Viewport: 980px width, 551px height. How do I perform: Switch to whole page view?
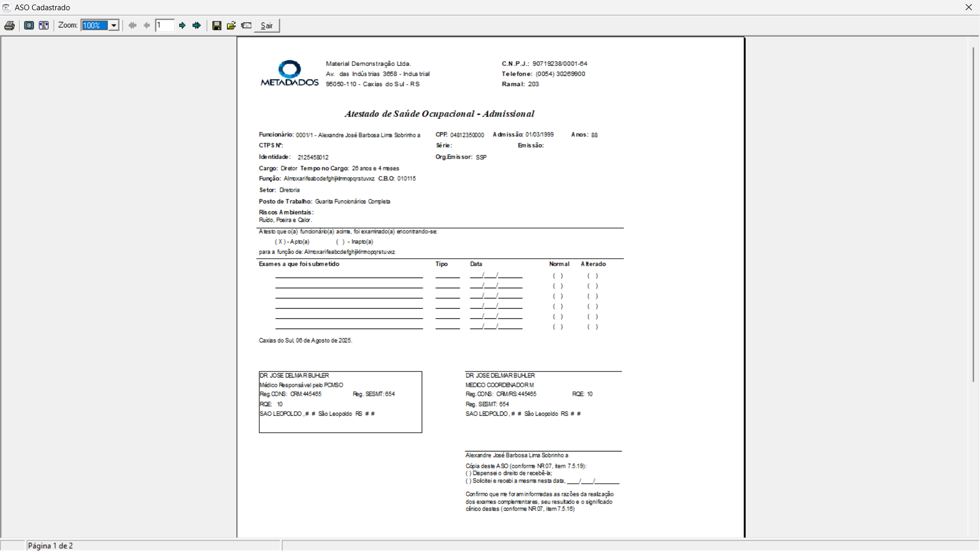point(29,26)
